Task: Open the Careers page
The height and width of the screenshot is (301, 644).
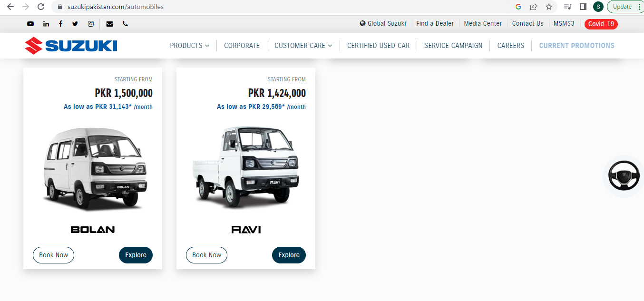Action: (x=510, y=46)
